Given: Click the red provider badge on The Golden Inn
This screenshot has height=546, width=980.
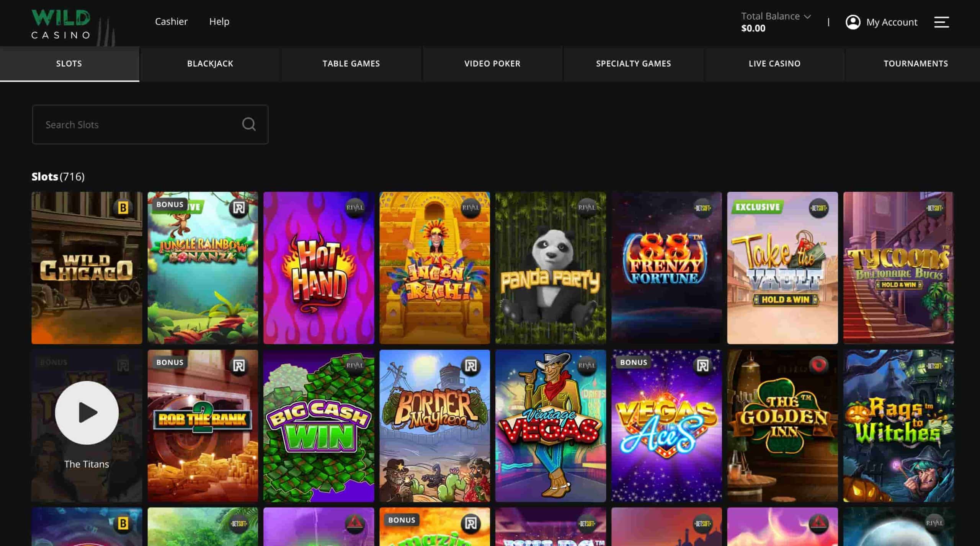Looking at the screenshot, I should (x=818, y=366).
